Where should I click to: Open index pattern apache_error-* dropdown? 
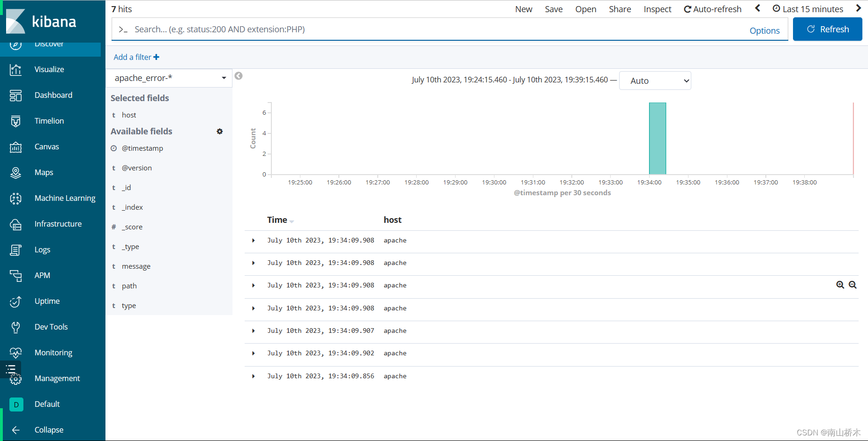(169, 78)
